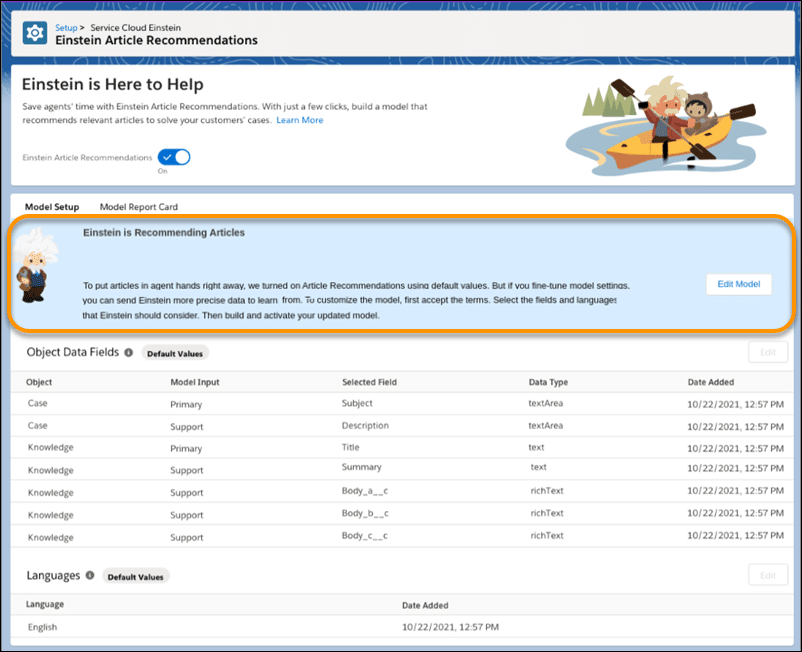Click the Object Data Fields section title
This screenshot has height=652, width=802.
[73, 352]
